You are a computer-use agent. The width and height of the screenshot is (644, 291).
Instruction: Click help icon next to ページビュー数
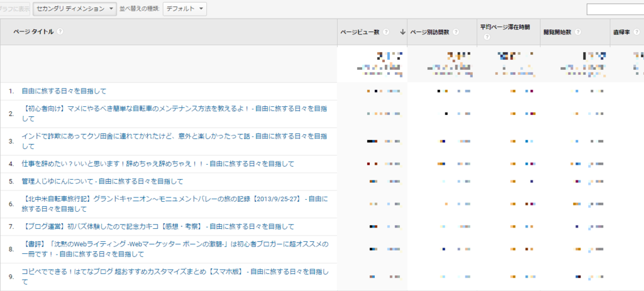pyautogui.click(x=386, y=32)
